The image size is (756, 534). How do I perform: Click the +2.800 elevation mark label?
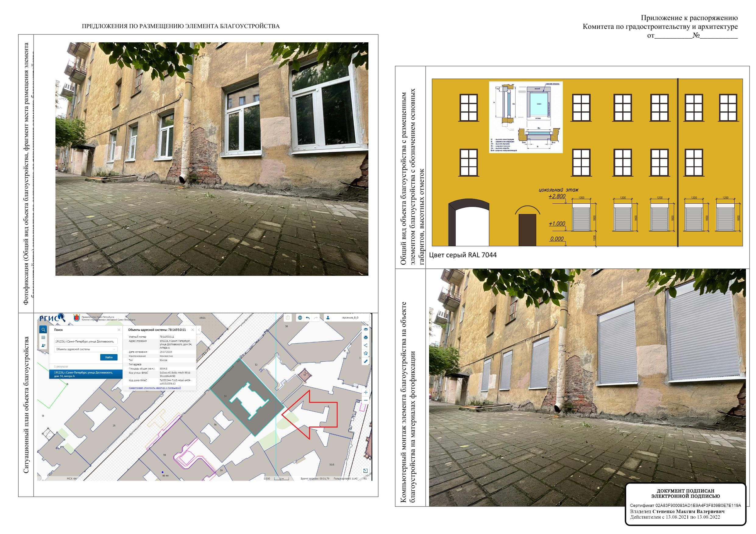coord(557,196)
